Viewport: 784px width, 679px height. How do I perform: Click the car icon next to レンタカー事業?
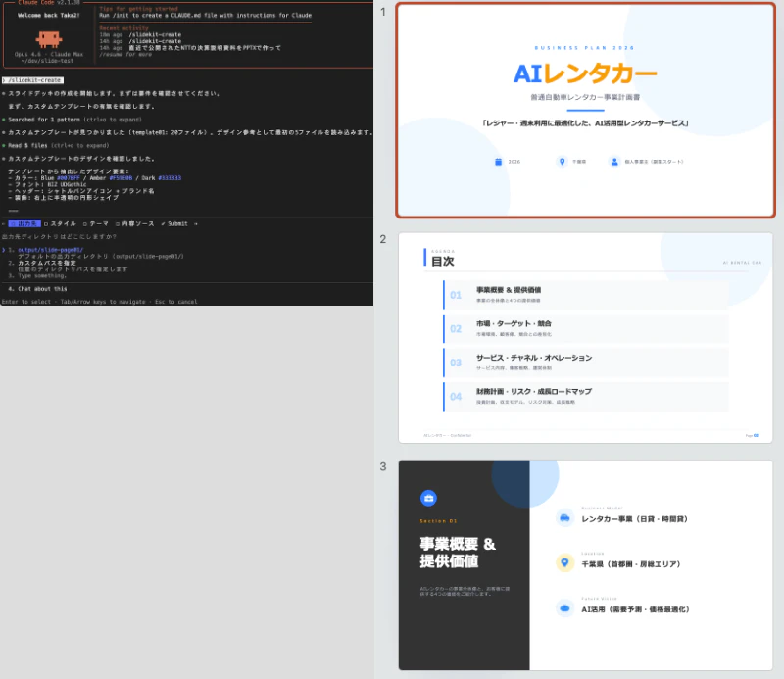tap(564, 518)
